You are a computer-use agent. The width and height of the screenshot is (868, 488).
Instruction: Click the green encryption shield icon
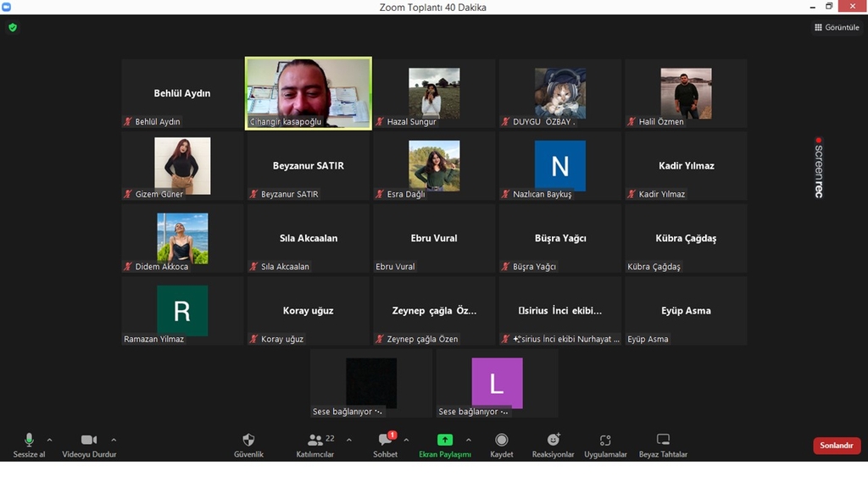click(13, 27)
